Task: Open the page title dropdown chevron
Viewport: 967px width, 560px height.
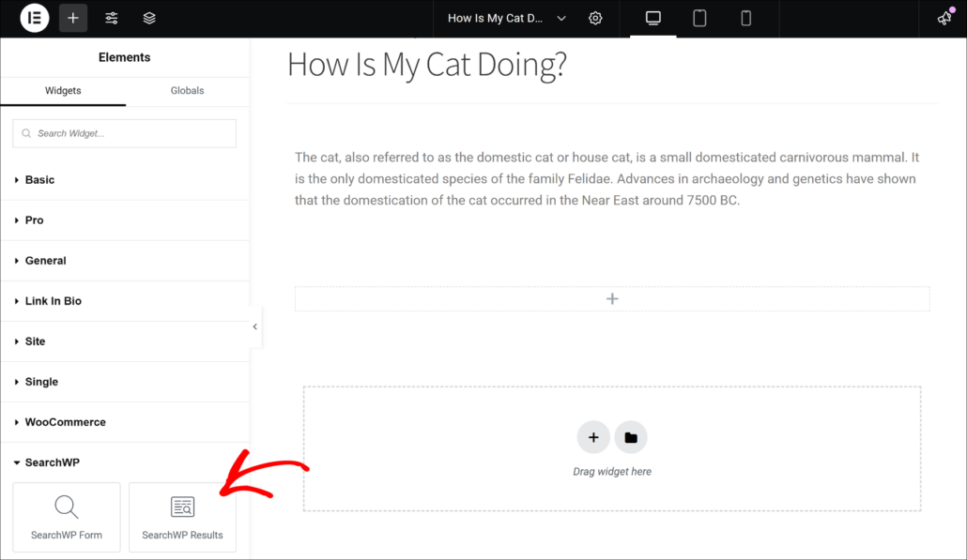Action: tap(561, 19)
